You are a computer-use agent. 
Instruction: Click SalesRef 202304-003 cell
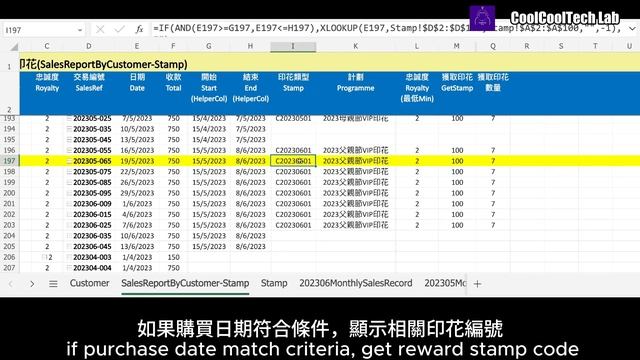(92, 257)
